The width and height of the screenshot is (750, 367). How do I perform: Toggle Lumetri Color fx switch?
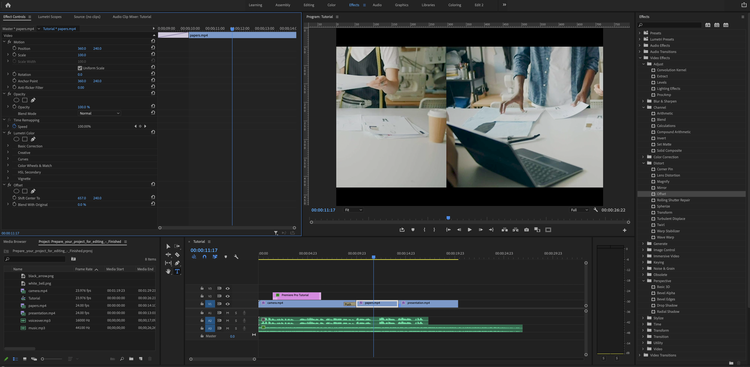[x=9, y=133]
